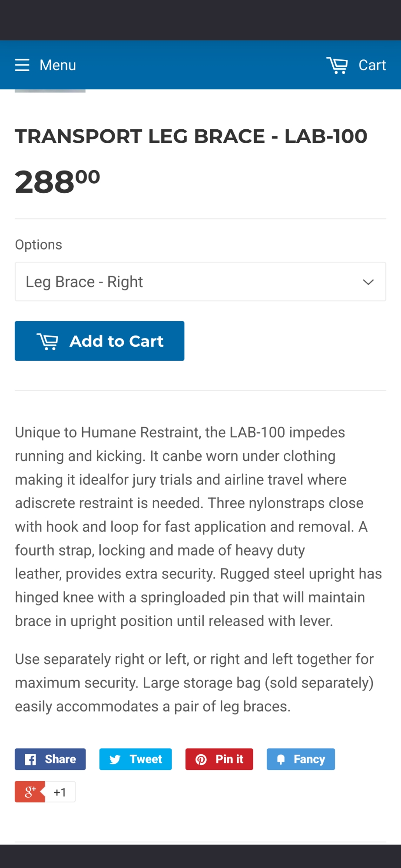
Task: Share the product via Share label
Action: tap(60, 759)
